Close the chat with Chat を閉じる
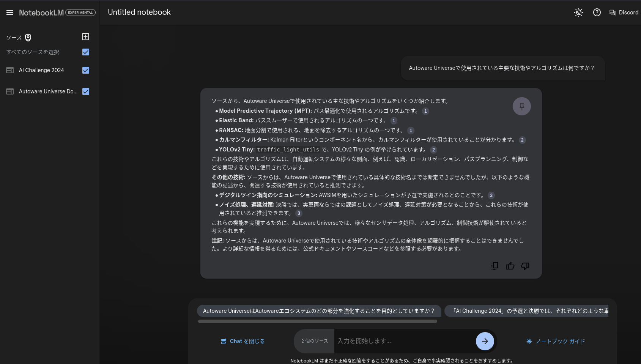Screen dimensions: 641x364 pyautogui.click(x=243, y=341)
